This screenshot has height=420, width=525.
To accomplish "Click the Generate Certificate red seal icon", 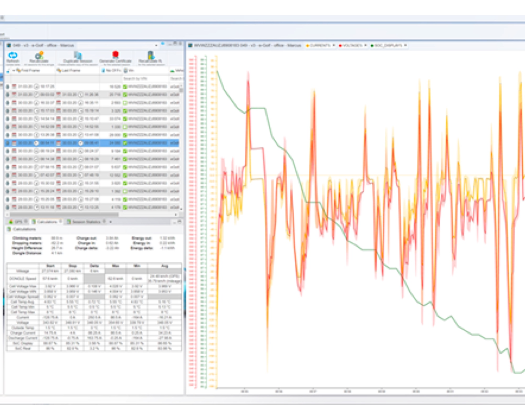I will [x=115, y=55].
